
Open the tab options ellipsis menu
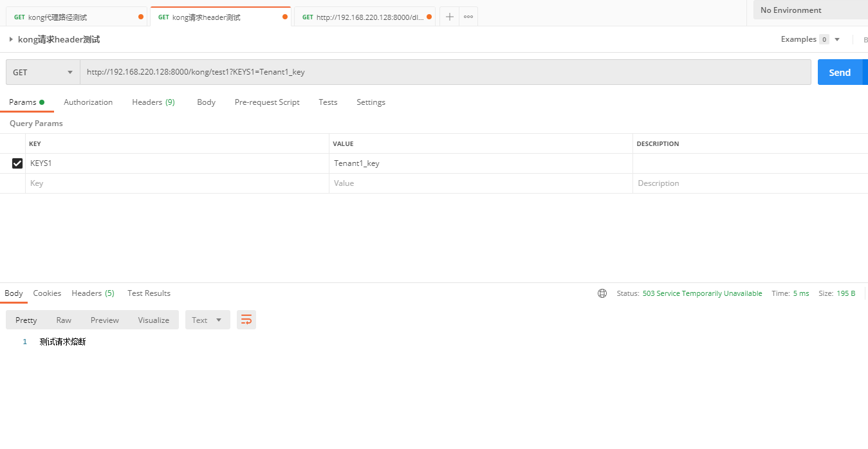[468, 17]
